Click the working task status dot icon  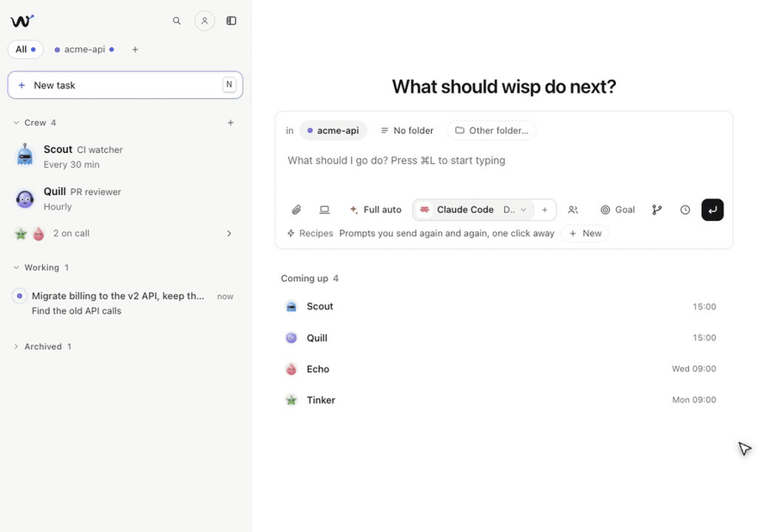point(19,296)
